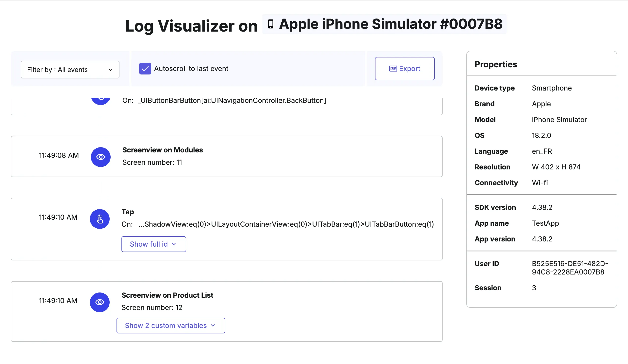The width and height of the screenshot is (628, 364).
Task: Show 2 custom variables on Product List screenview
Action: pos(171,326)
